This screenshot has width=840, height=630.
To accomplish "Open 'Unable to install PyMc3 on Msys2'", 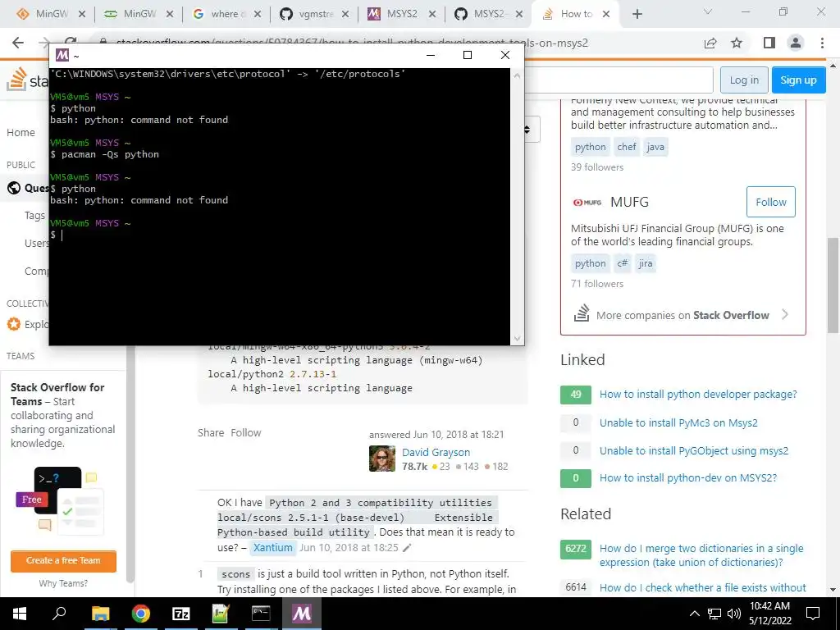I will [678, 422].
